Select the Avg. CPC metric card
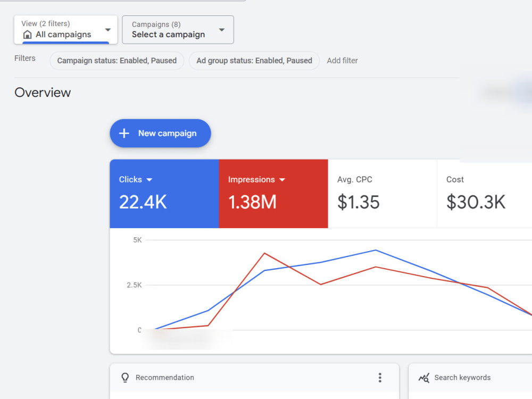532x399 pixels. point(383,194)
